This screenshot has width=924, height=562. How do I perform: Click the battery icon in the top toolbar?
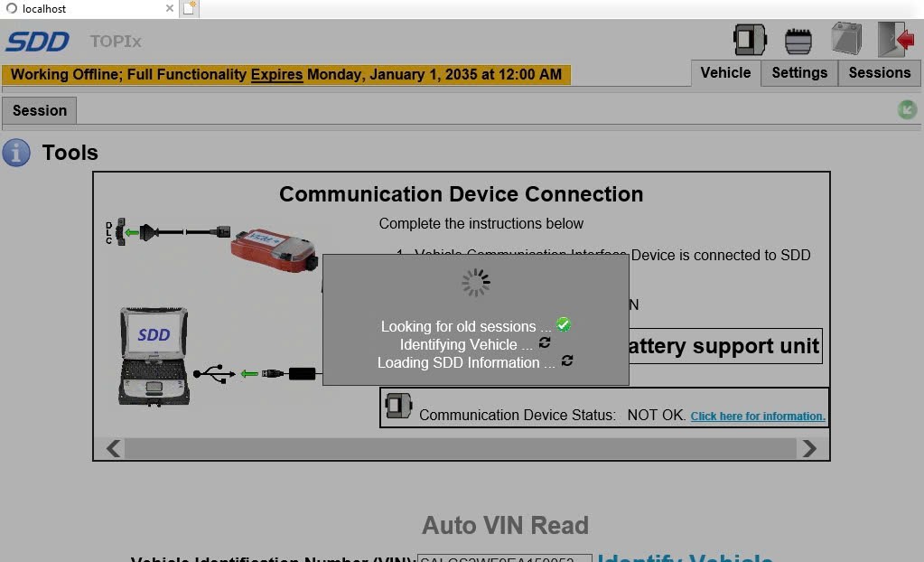click(x=847, y=38)
